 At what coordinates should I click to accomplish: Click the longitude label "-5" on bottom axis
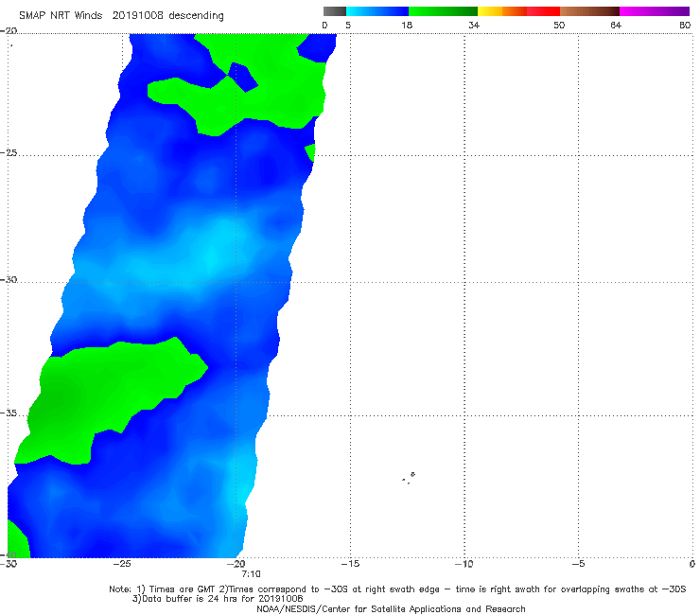pos(578,564)
